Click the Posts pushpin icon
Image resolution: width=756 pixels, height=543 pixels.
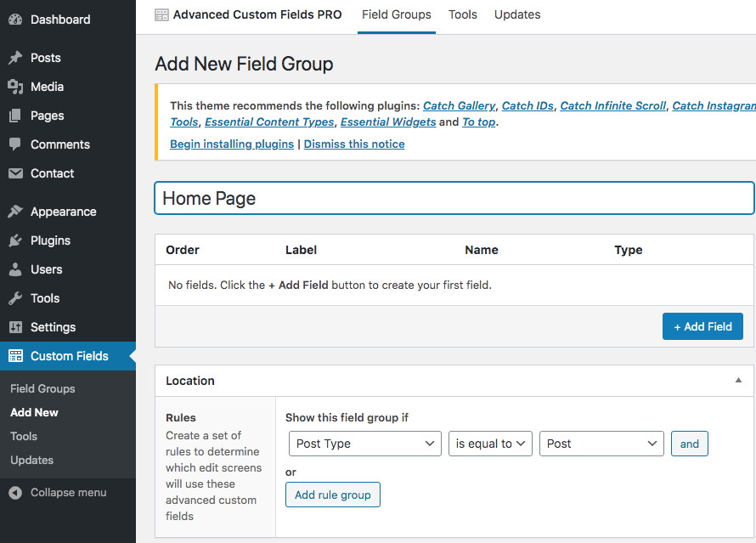[15, 58]
